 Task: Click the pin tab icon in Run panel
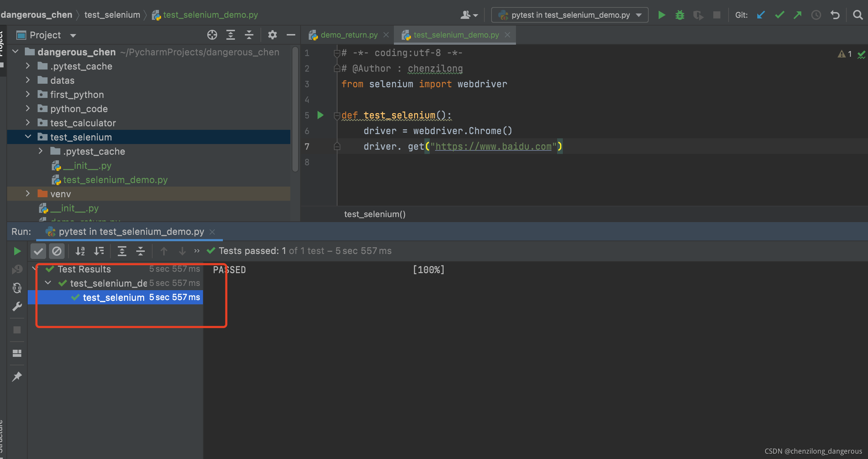[x=17, y=376]
